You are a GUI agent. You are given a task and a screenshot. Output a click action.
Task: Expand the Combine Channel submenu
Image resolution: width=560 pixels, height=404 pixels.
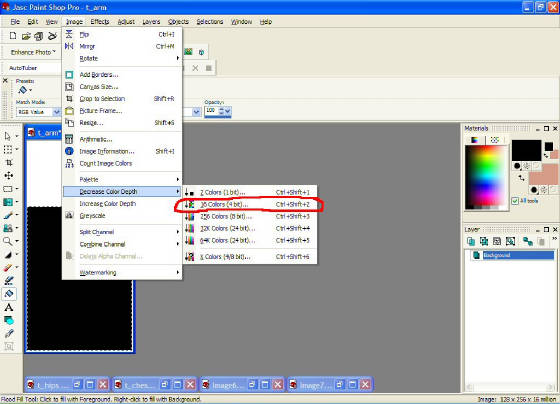(122, 244)
